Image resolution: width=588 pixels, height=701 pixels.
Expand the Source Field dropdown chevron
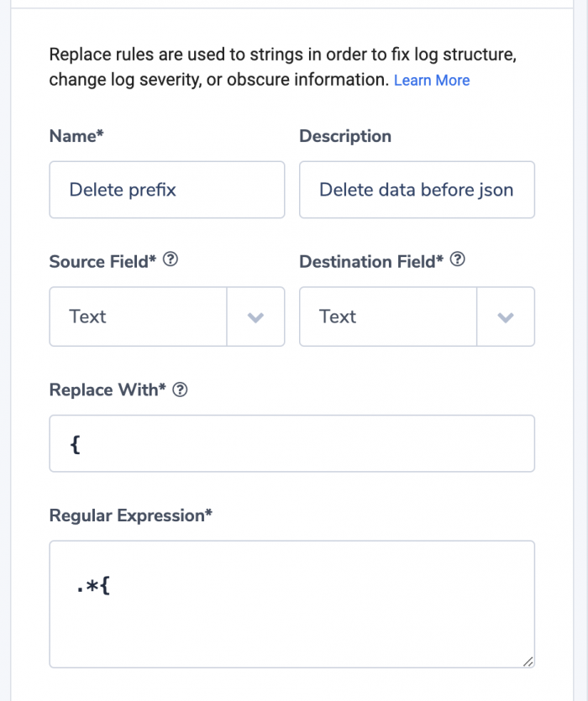point(255,317)
